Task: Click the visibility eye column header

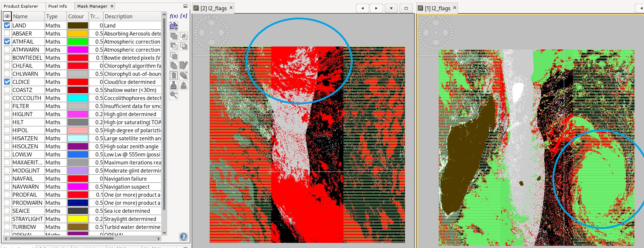Action: pos(7,16)
